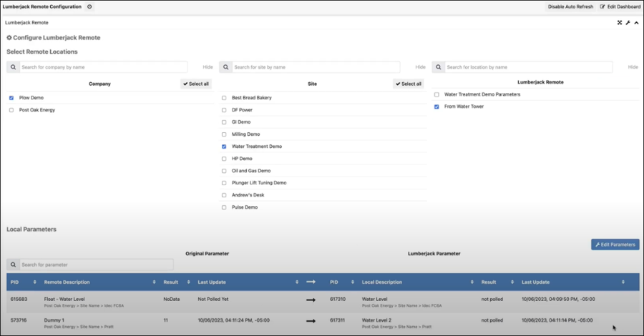The width and height of the screenshot is (644, 336).
Task: Click the company search magnifier icon
Action: [13, 67]
